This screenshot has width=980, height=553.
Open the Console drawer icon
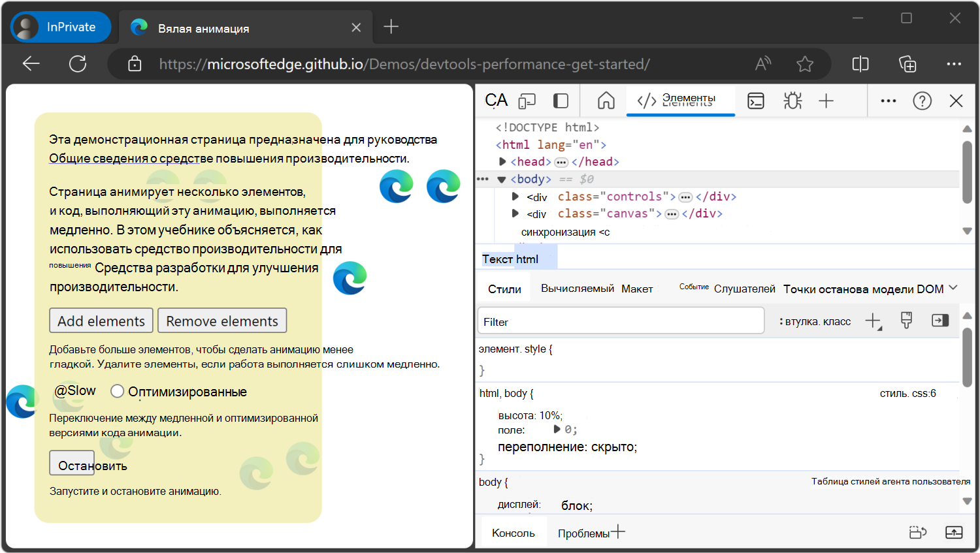click(756, 101)
